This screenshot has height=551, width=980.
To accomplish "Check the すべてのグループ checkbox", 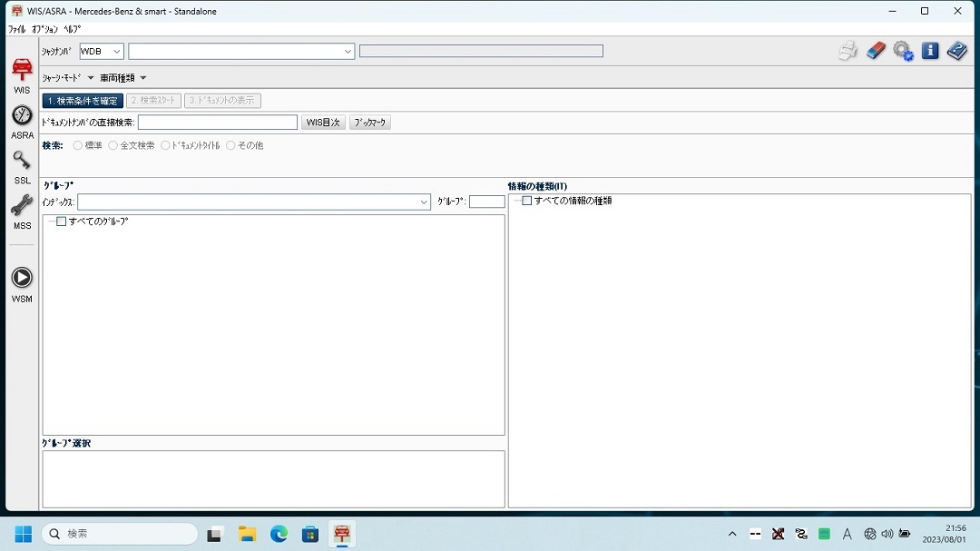I will [62, 221].
